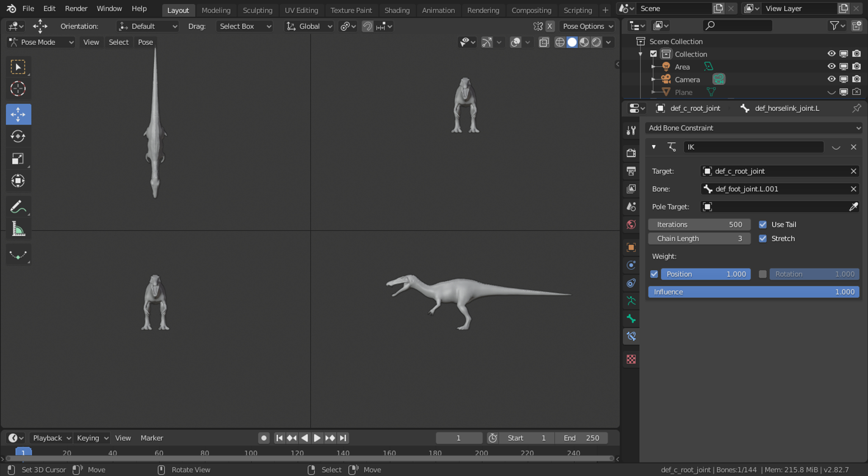Open Render properties tab
Image resolution: width=868 pixels, height=476 pixels.
[631, 153]
